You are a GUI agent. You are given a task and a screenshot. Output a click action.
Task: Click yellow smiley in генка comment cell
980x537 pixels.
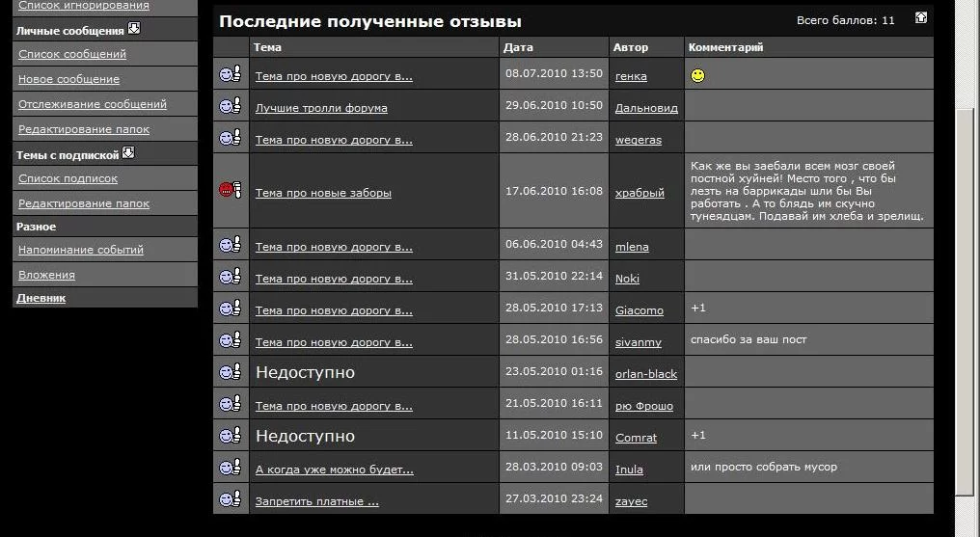(x=698, y=75)
